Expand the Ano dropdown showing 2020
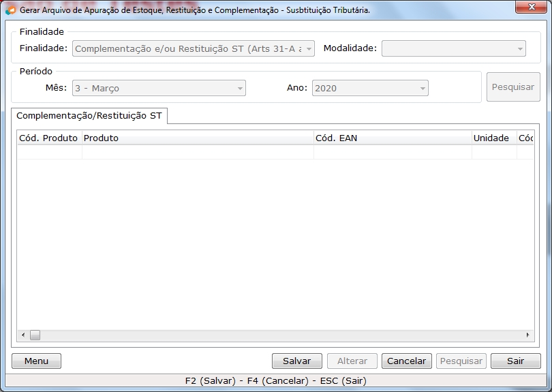 (370, 89)
